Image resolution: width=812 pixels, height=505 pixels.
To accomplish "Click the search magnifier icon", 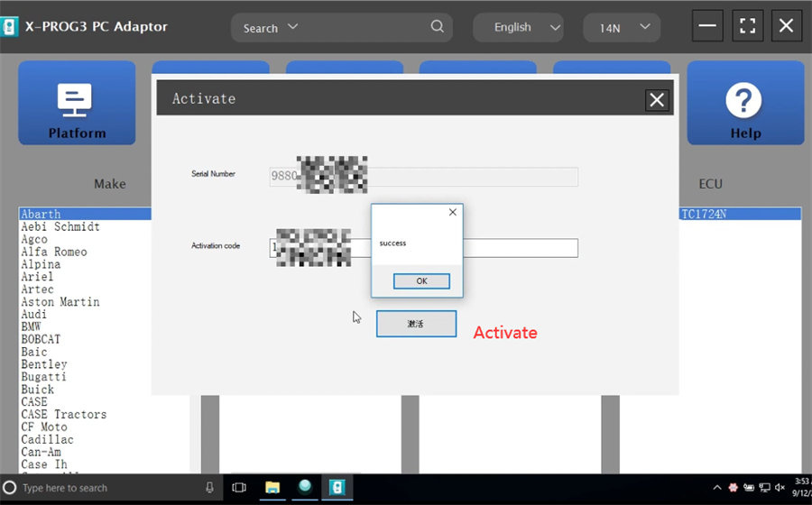I will point(437,26).
